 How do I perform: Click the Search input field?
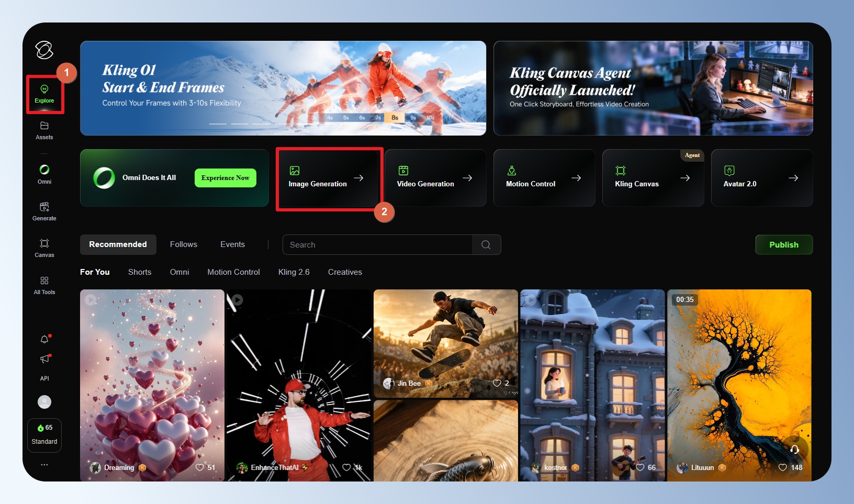point(377,245)
